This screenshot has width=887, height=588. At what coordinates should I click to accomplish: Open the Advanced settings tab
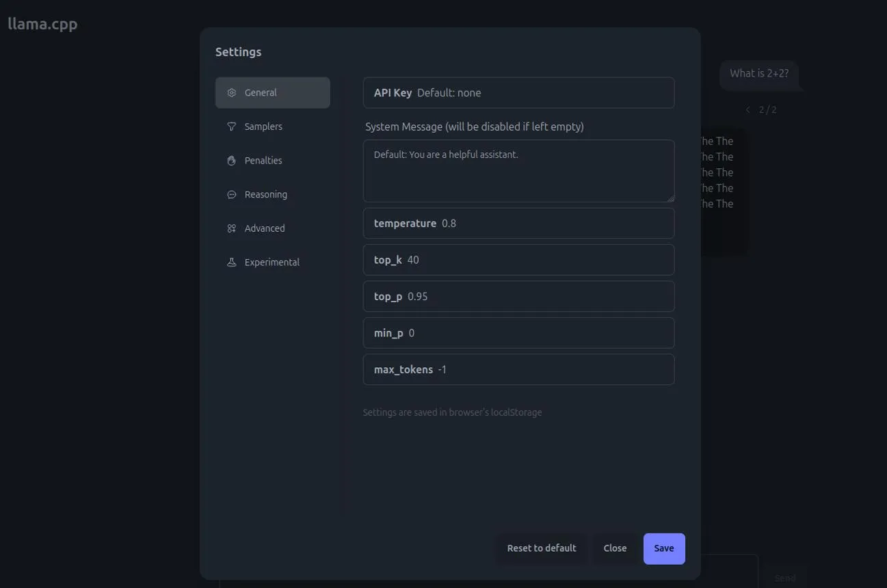273,228
